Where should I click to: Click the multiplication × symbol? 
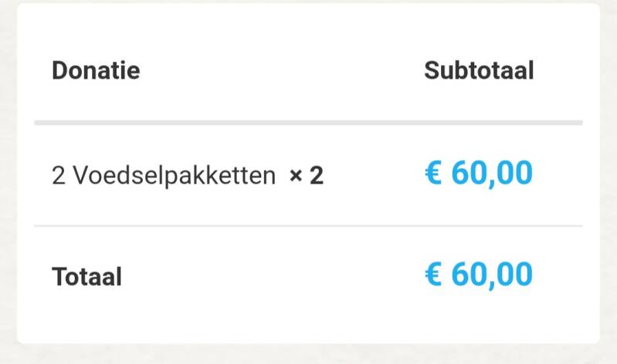[x=296, y=177]
